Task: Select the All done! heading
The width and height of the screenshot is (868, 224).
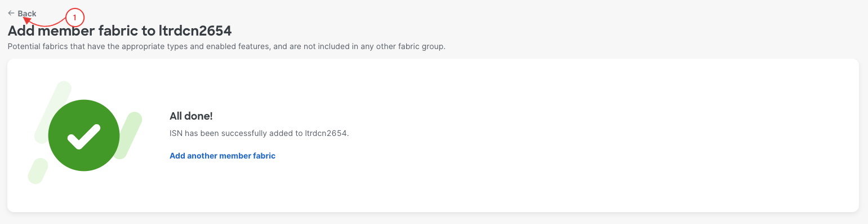Action: pyautogui.click(x=191, y=116)
